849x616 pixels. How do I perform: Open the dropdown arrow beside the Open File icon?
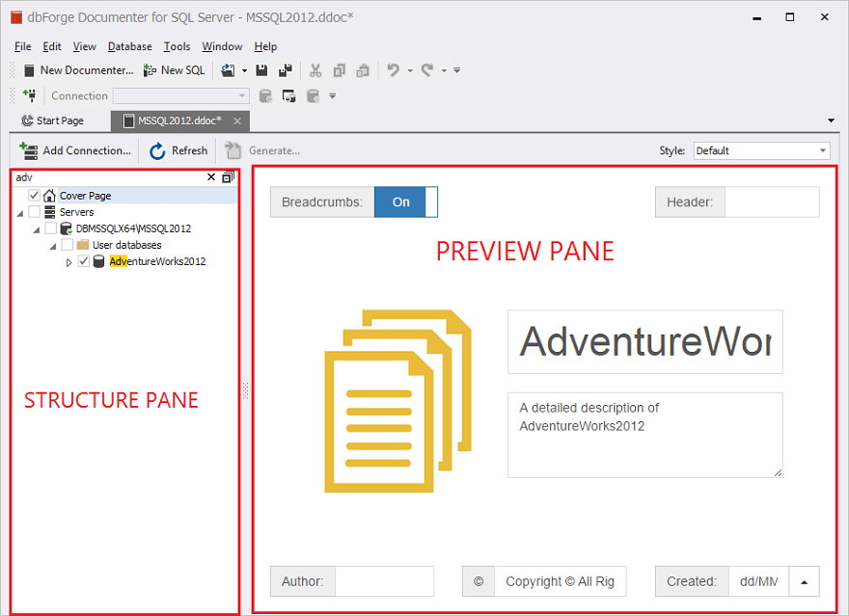[244, 70]
